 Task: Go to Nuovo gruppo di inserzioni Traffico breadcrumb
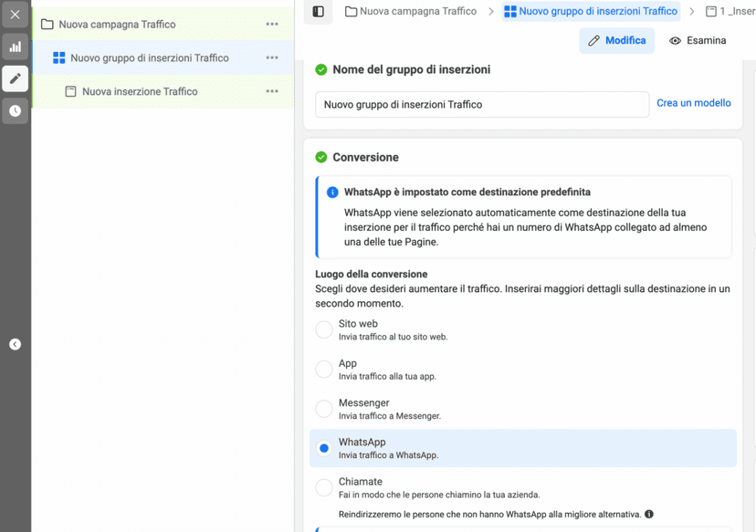tap(591, 11)
